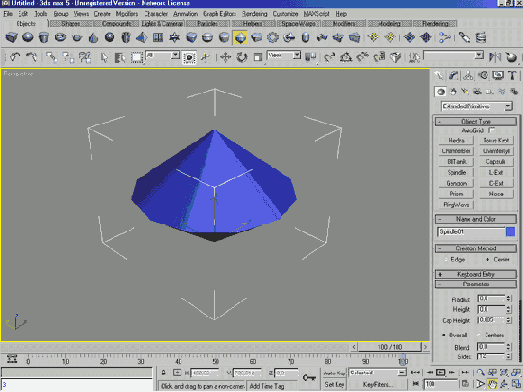523x392 pixels.
Task: Select the Geometry category icon
Action: [x=441, y=91]
